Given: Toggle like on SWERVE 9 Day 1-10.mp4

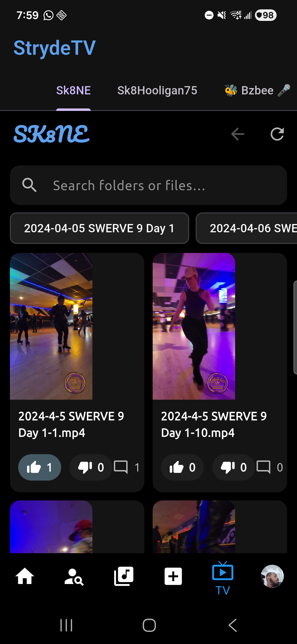Looking at the screenshot, I should coord(182,467).
